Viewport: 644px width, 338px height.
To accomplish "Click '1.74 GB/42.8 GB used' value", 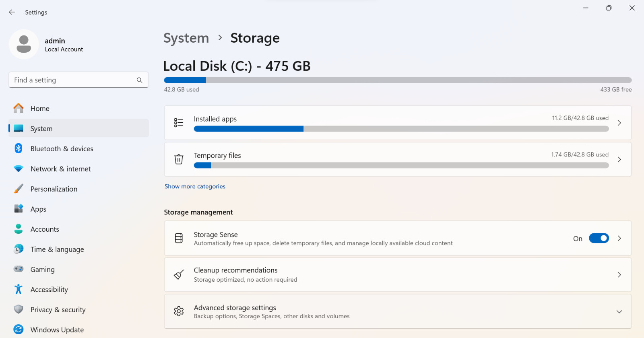I will [x=580, y=155].
